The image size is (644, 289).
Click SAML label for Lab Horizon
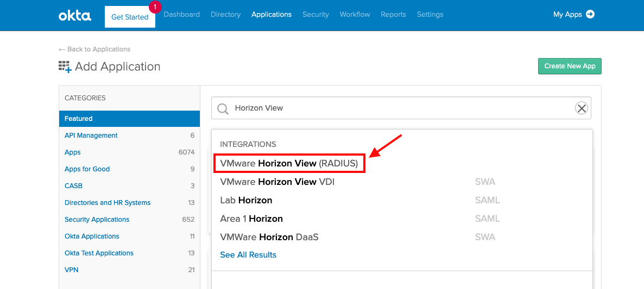pos(487,201)
